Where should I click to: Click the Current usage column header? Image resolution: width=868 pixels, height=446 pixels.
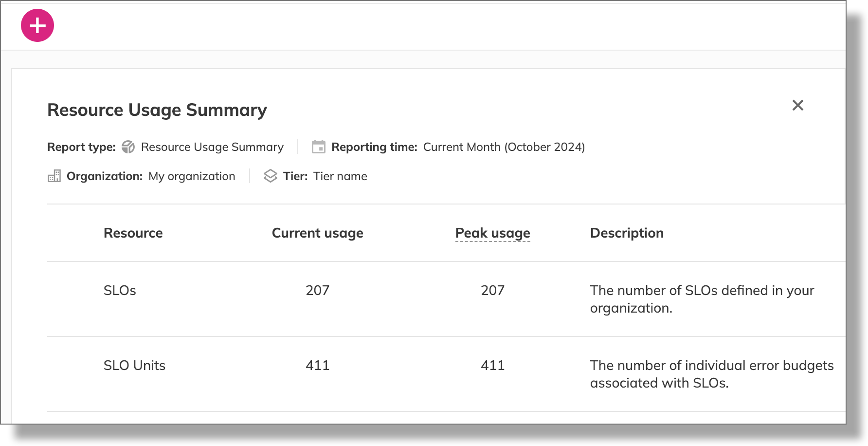pyautogui.click(x=317, y=233)
